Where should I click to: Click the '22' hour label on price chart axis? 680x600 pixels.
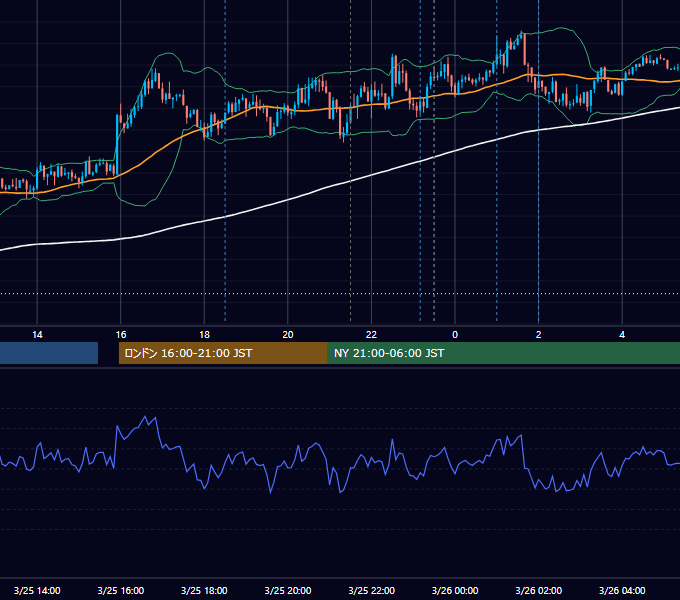(x=371, y=334)
